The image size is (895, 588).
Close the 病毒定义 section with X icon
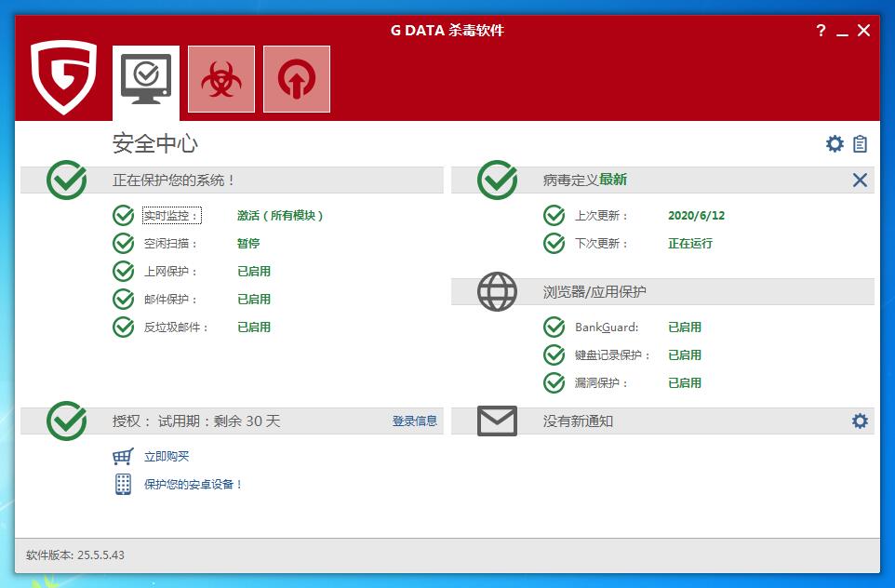pos(860,180)
